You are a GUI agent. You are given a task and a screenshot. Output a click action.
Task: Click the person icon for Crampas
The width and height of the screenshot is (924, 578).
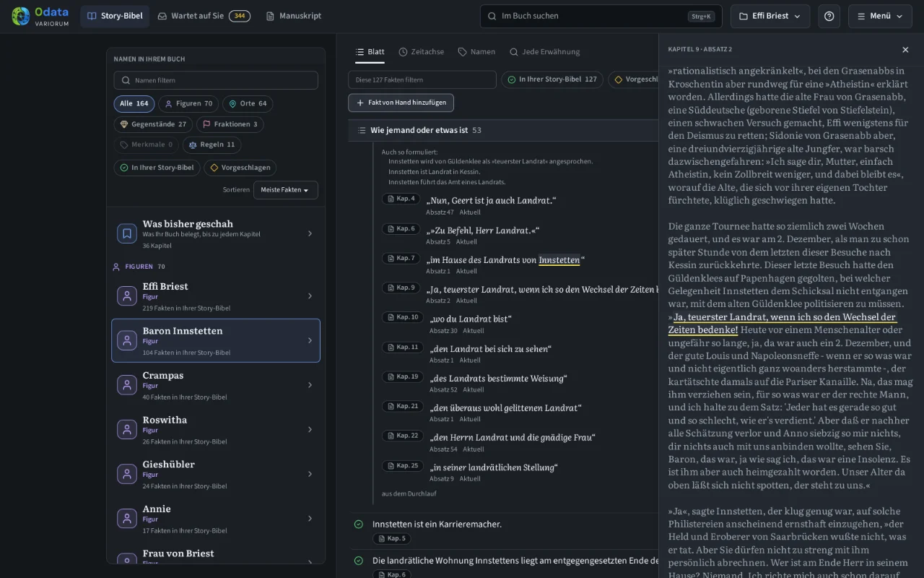[127, 385]
